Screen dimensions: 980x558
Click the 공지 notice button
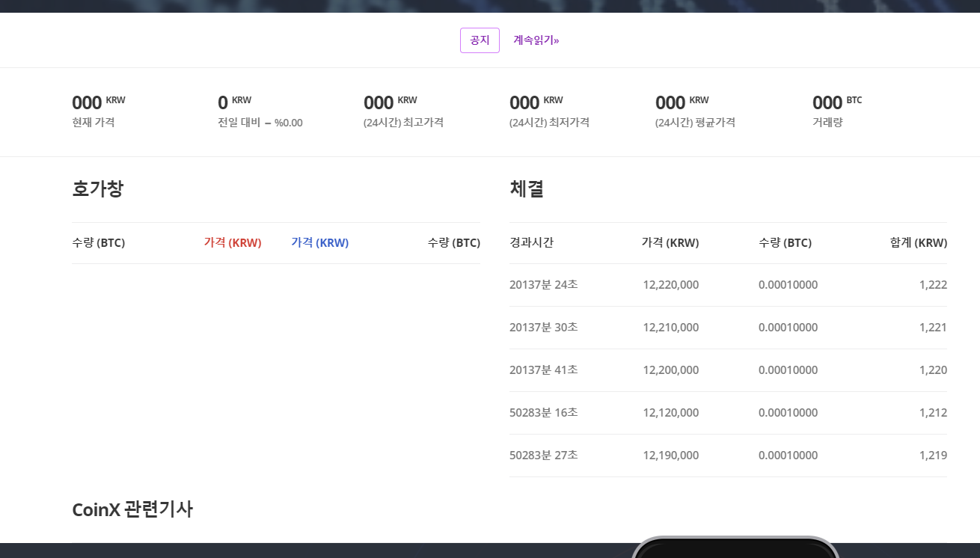[480, 40]
